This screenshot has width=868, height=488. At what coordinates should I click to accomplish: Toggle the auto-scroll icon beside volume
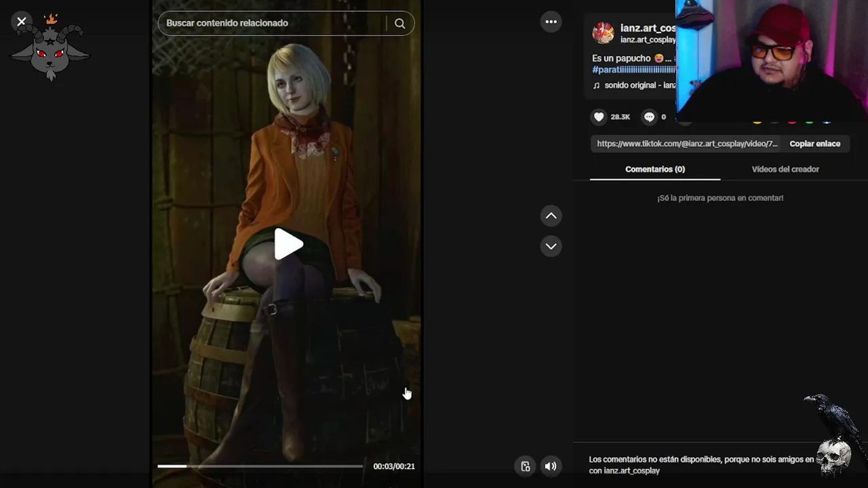[525, 466]
